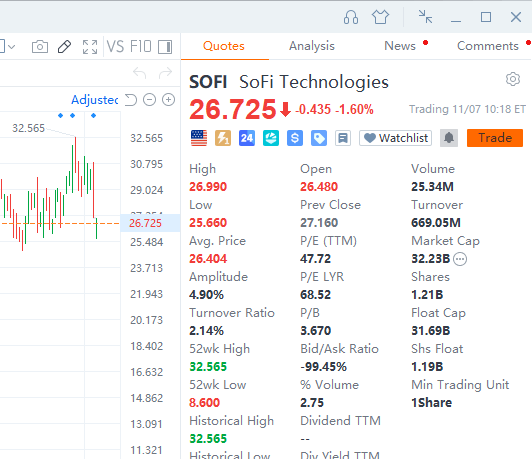Image resolution: width=532 pixels, height=459 pixels.
Task: Open Adjusted price dropdown
Action: tap(95, 100)
